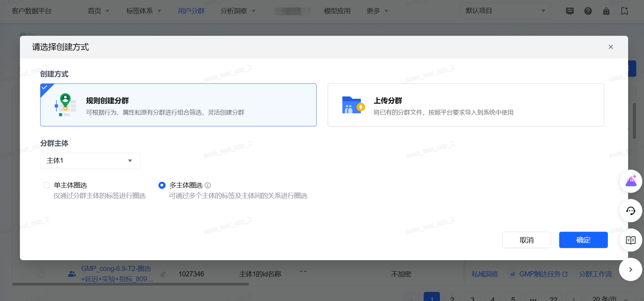Click the 取消 button
This screenshot has width=644, height=301.
pos(527,240)
